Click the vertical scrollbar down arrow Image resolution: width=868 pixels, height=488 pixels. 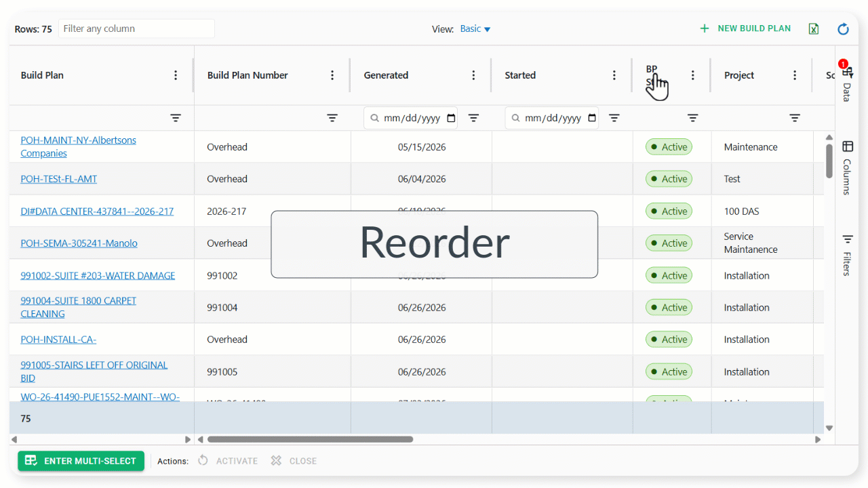pyautogui.click(x=829, y=428)
